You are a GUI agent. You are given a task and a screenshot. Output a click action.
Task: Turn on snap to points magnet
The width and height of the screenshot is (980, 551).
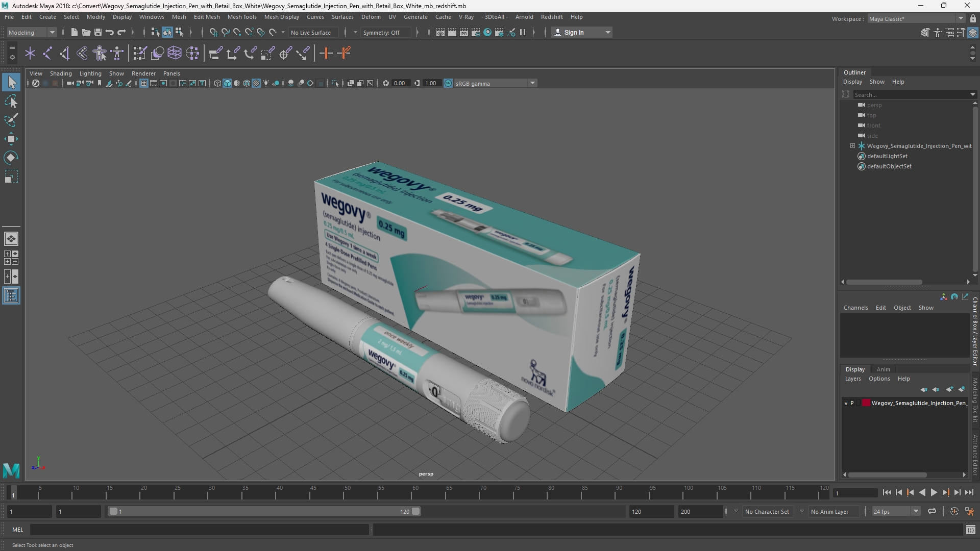tap(237, 32)
